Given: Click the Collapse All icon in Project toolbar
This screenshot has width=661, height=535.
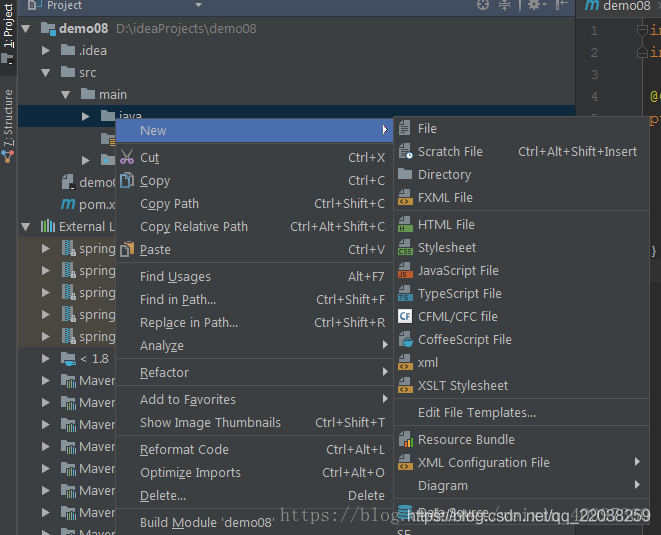Looking at the screenshot, I should pyautogui.click(x=504, y=5).
